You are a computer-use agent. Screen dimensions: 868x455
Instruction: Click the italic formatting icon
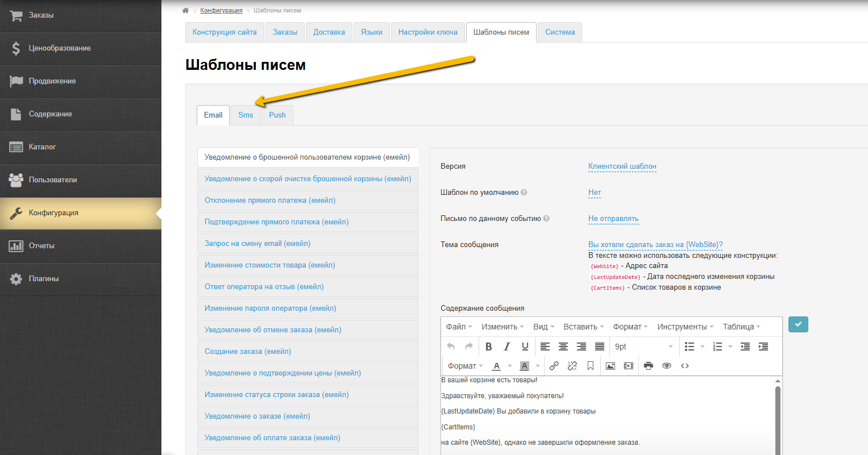506,347
